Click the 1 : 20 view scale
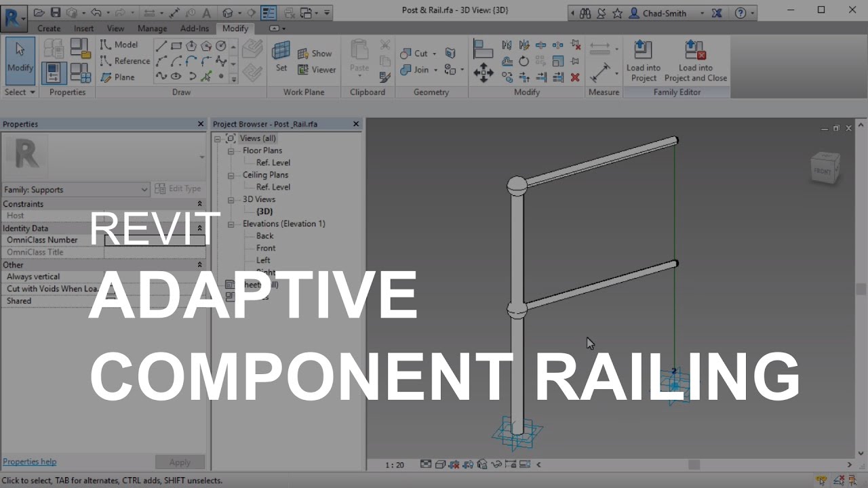 (x=395, y=465)
